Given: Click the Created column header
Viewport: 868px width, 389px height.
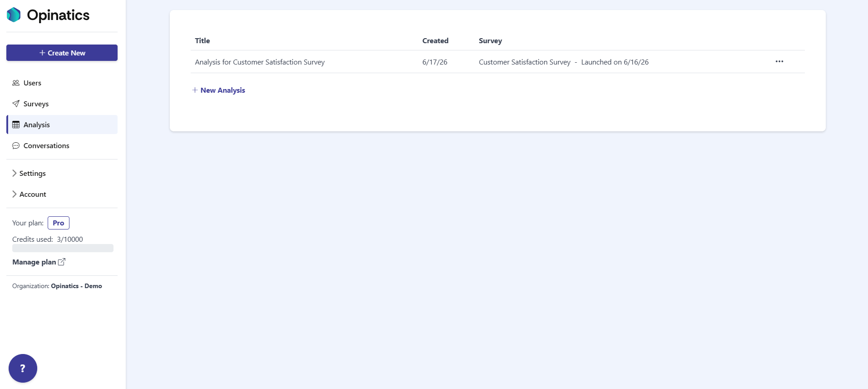Looking at the screenshot, I should (x=435, y=40).
